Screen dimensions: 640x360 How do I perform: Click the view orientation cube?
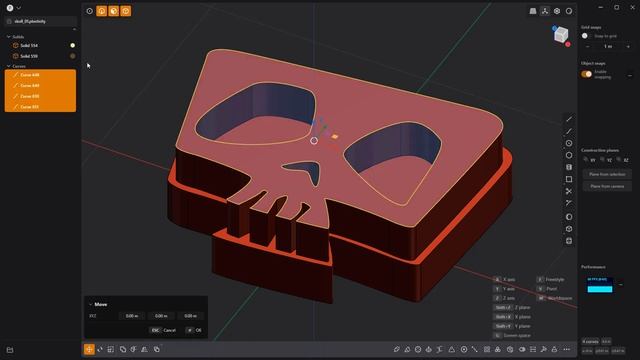(x=561, y=35)
